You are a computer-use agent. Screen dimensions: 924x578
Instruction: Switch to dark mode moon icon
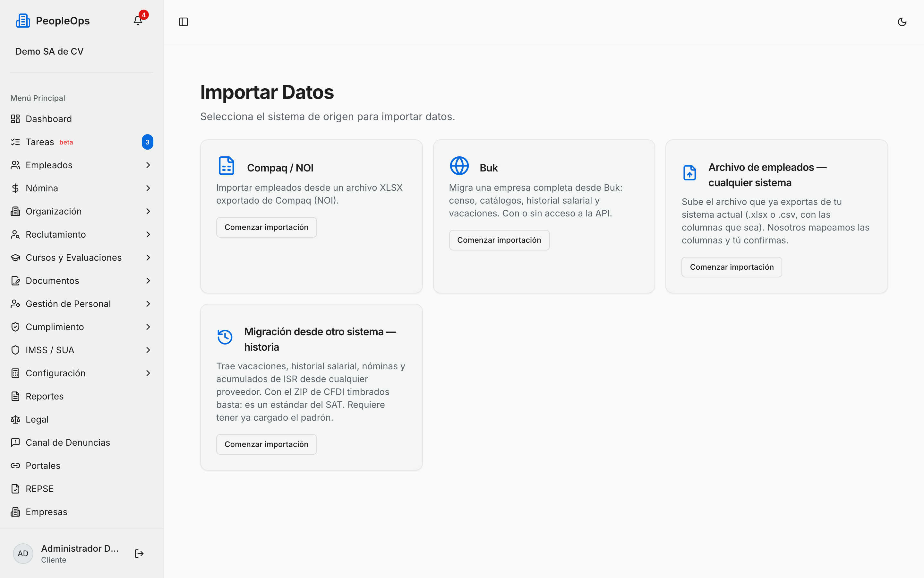pos(902,22)
